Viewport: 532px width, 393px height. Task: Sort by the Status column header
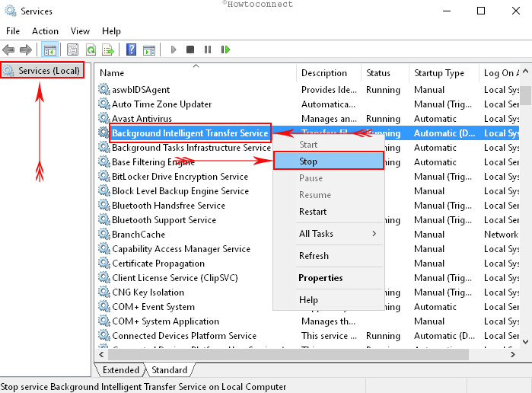pos(385,72)
